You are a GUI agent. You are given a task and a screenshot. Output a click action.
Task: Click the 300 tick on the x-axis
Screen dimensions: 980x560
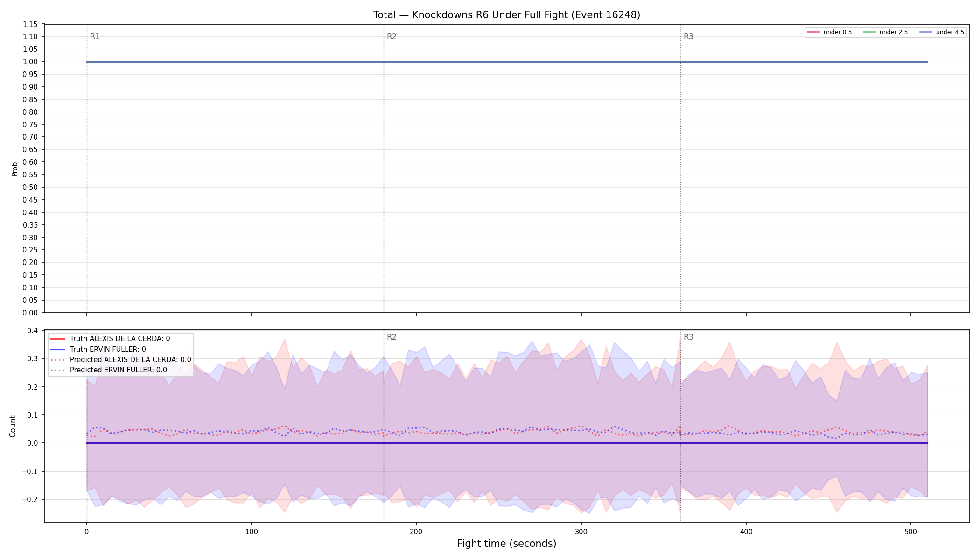pyautogui.click(x=581, y=532)
